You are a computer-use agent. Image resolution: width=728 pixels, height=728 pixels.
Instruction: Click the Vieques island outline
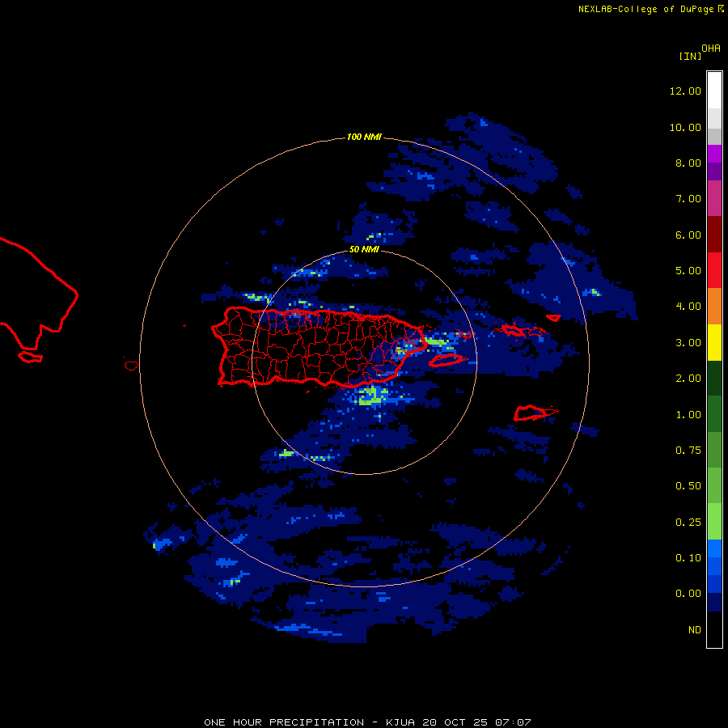pyautogui.click(x=446, y=360)
